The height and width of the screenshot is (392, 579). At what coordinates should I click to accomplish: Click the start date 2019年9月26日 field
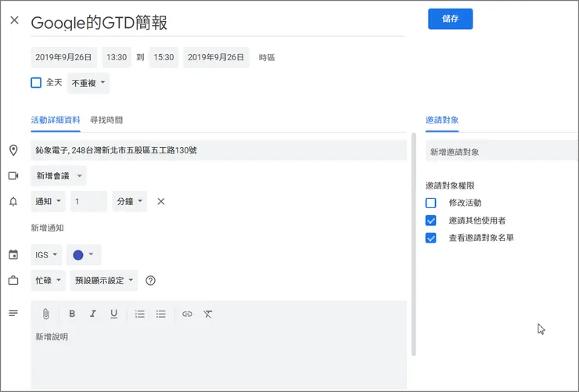click(x=64, y=57)
